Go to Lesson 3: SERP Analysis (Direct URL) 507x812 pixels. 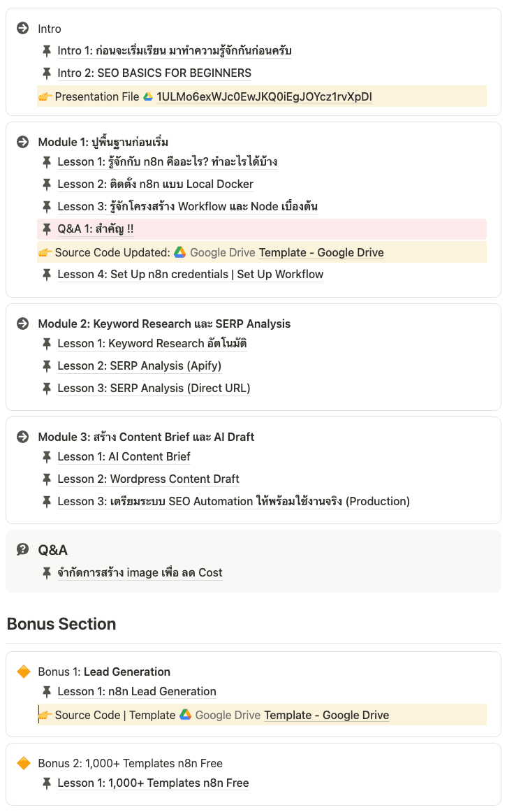click(154, 388)
